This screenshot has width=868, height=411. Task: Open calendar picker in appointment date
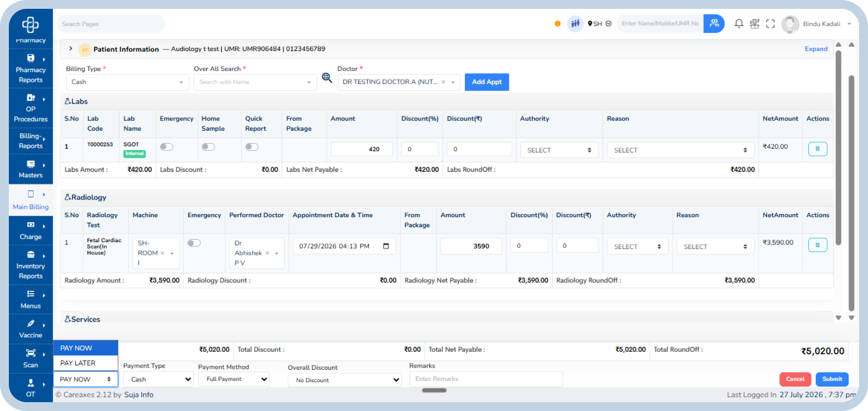click(386, 246)
